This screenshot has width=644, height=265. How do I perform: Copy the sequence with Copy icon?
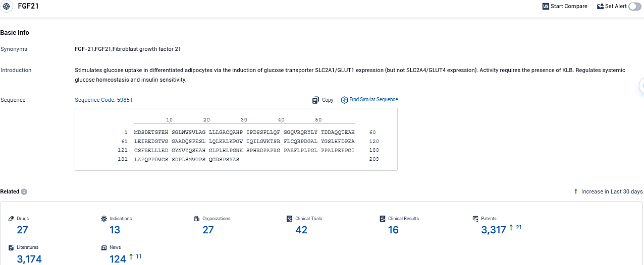(315, 100)
